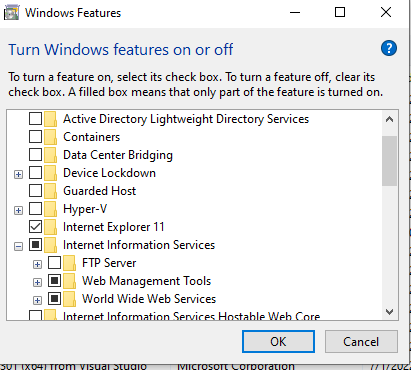Expand the Web Management Tools node

(x=38, y=282)
